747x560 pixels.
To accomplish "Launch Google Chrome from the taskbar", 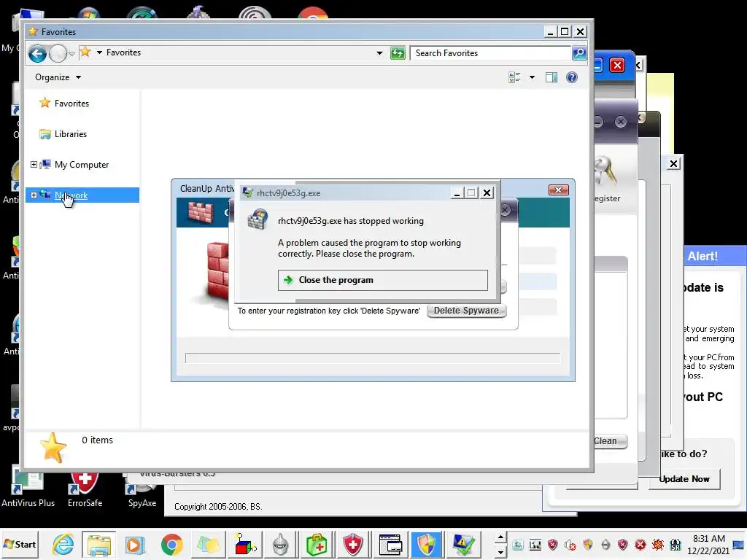I will point(172,545).
